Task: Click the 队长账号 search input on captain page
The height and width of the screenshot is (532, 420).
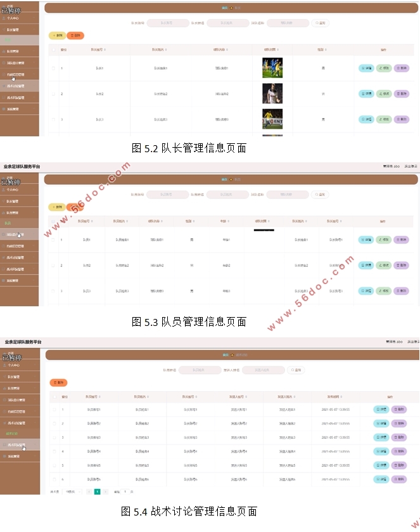Action: tap(168, 23)
